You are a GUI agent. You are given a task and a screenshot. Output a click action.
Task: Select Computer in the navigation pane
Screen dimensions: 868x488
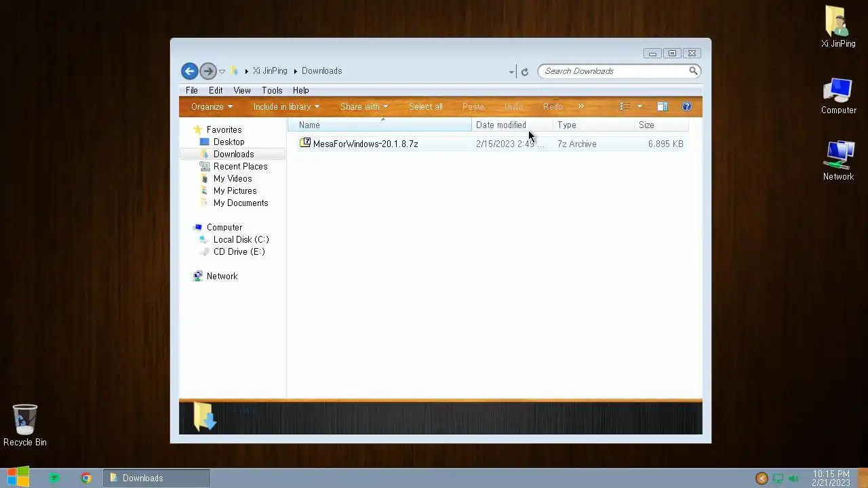tap(224, 227)
